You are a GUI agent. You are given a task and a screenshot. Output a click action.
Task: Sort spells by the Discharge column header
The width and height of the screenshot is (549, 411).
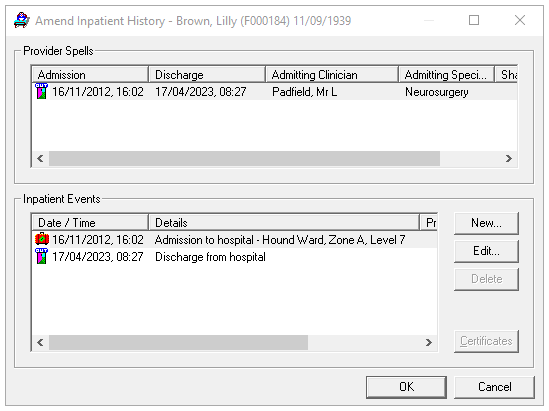click(x=207, y=75)
